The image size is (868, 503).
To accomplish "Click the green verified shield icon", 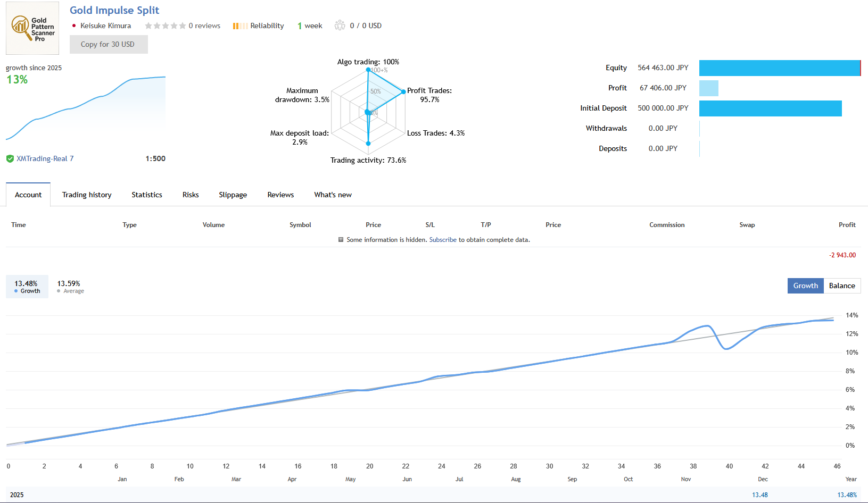I will (10, 158).
